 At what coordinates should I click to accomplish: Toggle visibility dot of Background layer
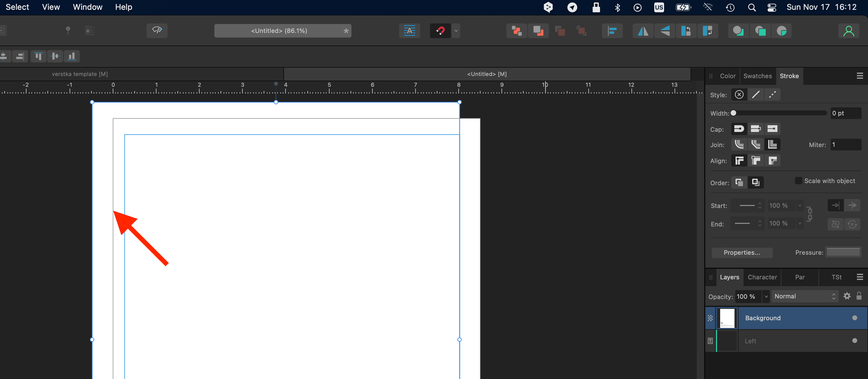[x=854, y=318]
